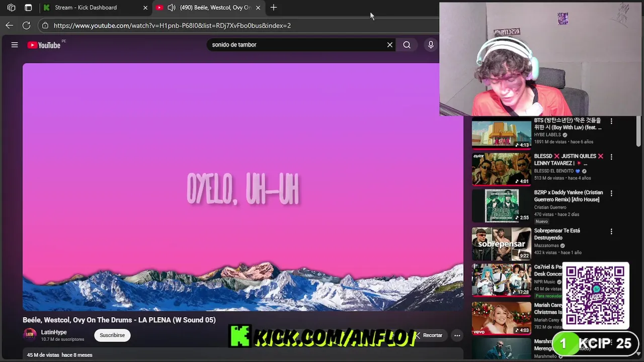Open the YouTube guide hamburger menu
644x362 pixels.
pos(15,45)
